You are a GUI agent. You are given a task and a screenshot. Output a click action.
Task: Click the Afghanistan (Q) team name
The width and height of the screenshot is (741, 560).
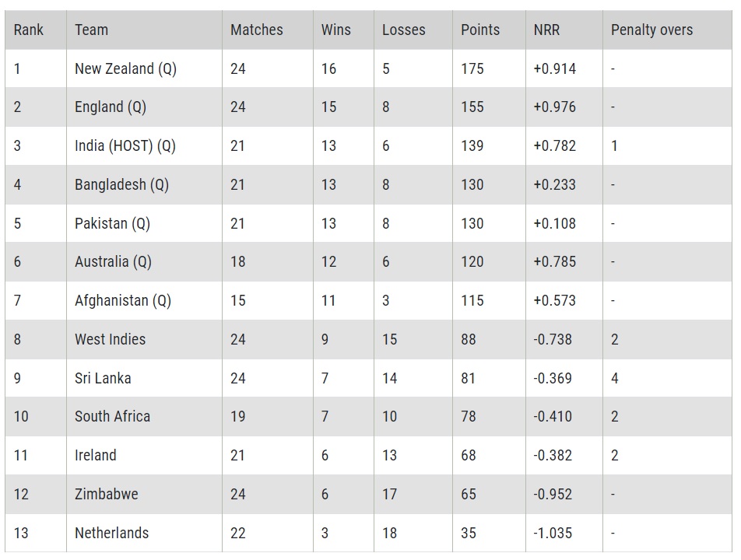[123, 301]
